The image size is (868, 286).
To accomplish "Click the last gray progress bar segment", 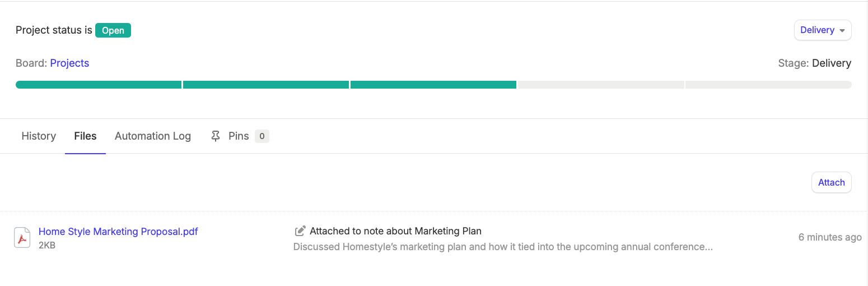I will pyautogui.click(x=768, y=85).
